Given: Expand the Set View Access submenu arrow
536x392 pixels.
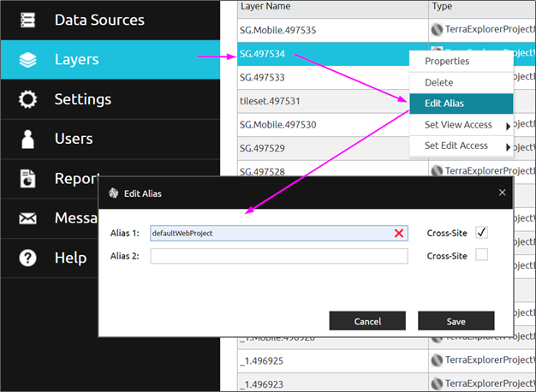Looking at the screenshot, I should coord(509,127).
